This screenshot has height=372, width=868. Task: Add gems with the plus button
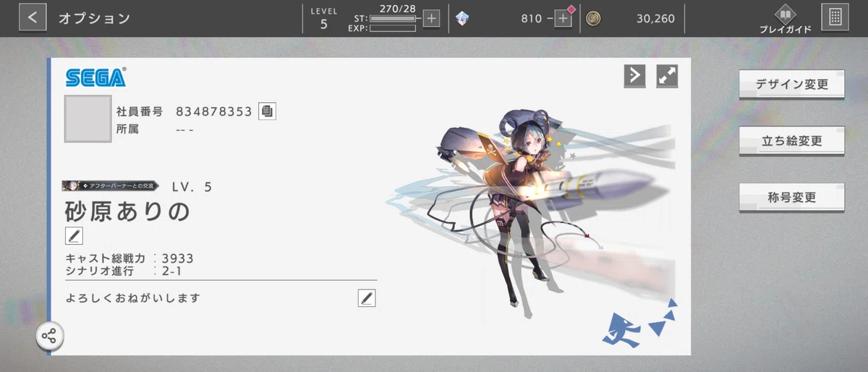(x=563, y=19)
